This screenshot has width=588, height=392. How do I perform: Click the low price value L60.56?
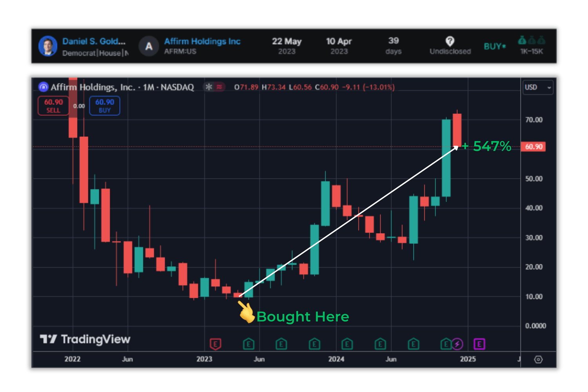click(x=300, y=87)
